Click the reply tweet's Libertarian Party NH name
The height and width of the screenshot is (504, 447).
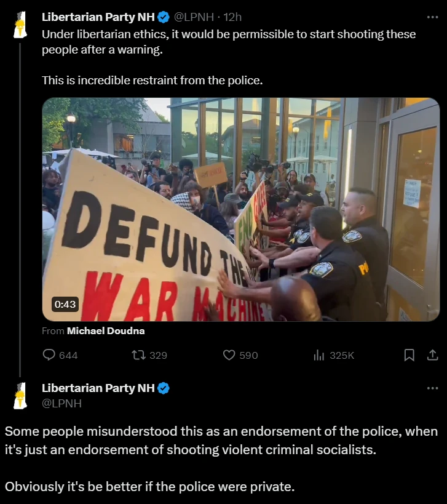click(x=98, y=388)
